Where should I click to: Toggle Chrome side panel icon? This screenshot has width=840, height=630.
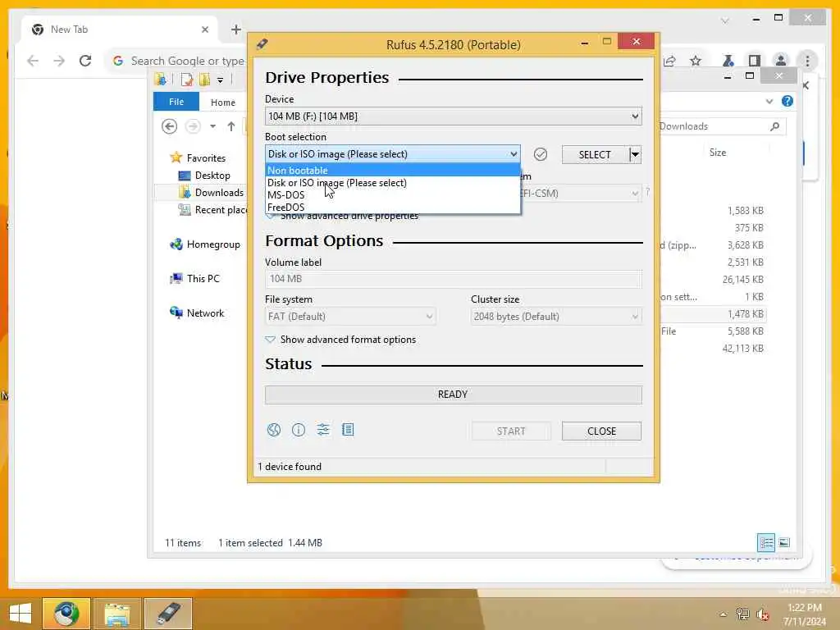tap(755, 61)
